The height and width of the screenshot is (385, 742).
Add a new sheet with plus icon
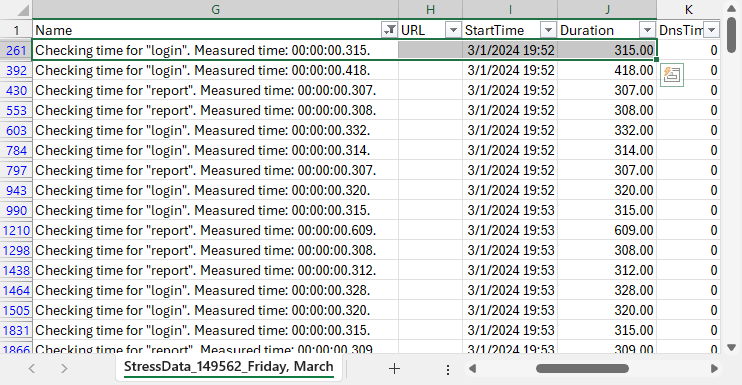coord(394,368)
